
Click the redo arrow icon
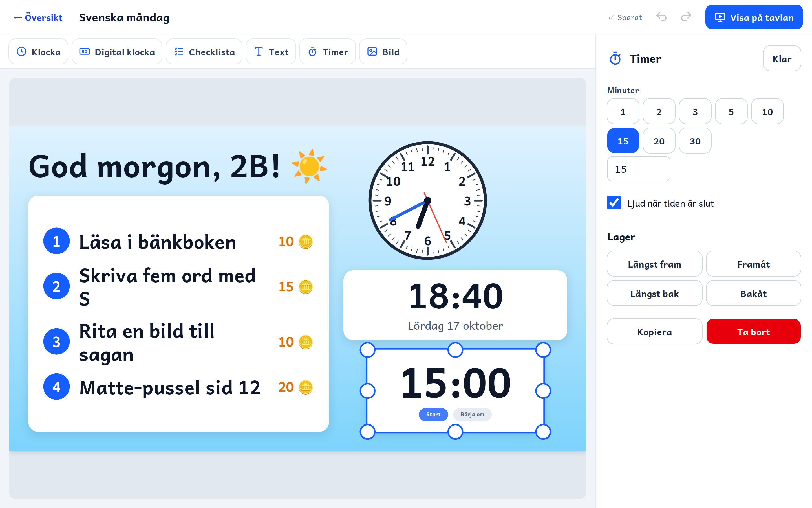point(686,17)
